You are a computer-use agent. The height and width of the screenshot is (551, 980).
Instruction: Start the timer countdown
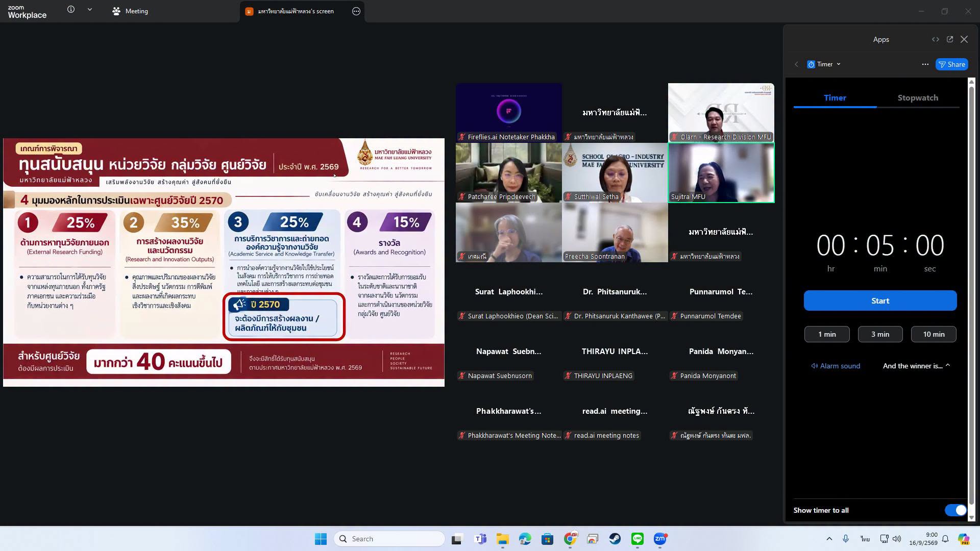click(880, 300)
